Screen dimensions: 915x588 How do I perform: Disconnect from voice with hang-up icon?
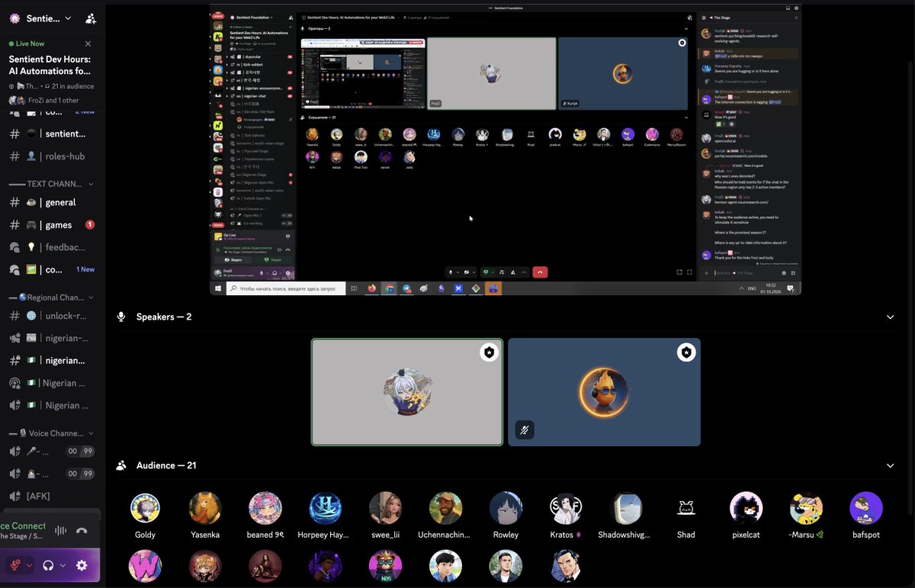click(x=82, y=531)
